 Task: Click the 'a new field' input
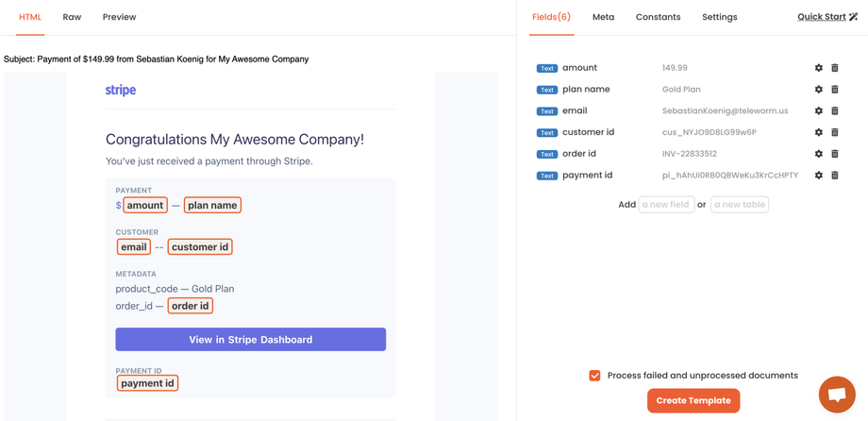tap(666, 205)
